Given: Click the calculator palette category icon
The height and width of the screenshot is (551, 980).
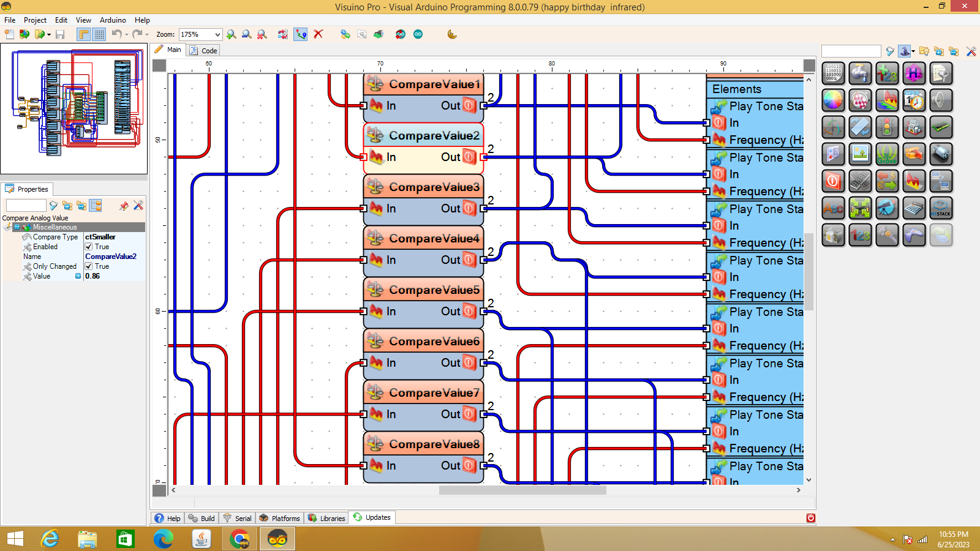Looking at the screenshot, I should tap(914, 208).
